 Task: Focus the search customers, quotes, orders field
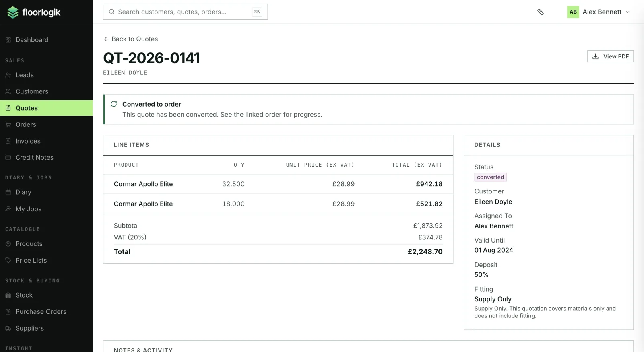pyautogui.click(x=186, y=12)
